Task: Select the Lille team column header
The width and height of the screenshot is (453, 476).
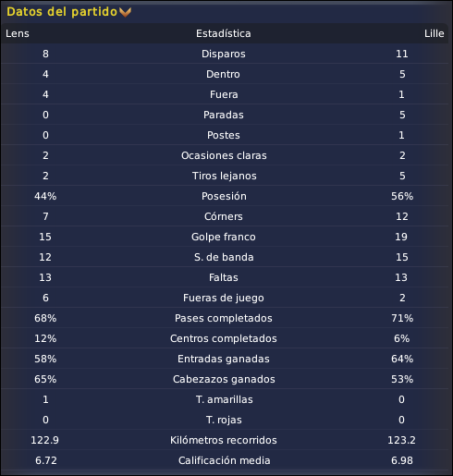Action: (434, 33)
